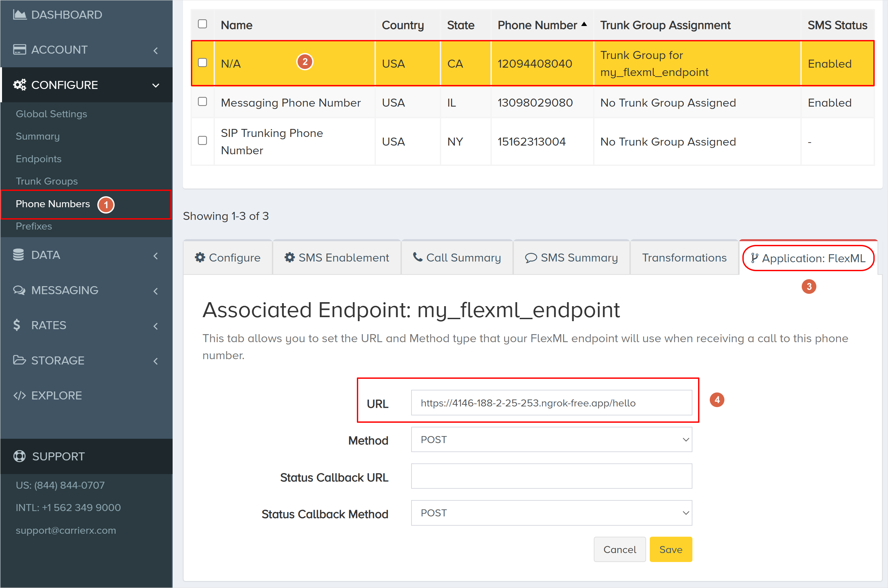Collapse the Configure menu chevron
The width and height of the screenshot is (888, 588).
click(x=156, y=86)
